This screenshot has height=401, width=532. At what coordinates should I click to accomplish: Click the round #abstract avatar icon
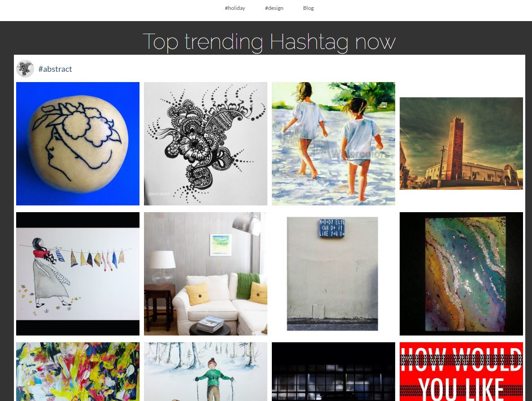25,69
